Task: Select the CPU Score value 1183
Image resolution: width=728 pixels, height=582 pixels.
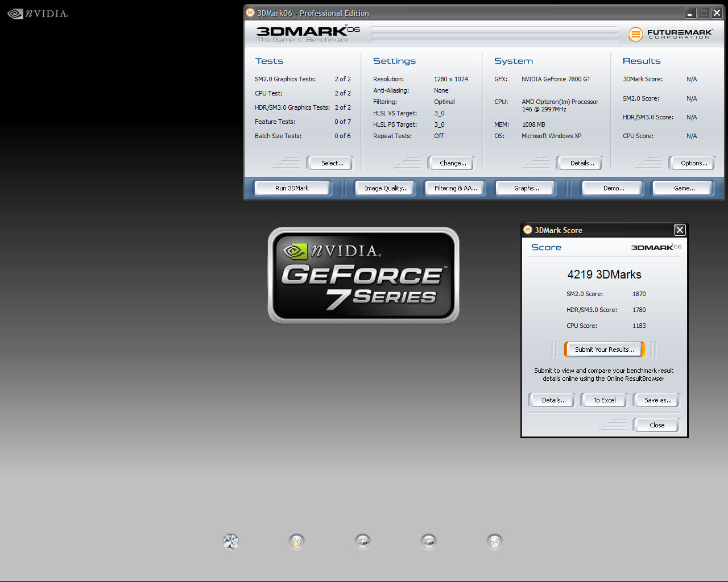Action: point(639,326)
